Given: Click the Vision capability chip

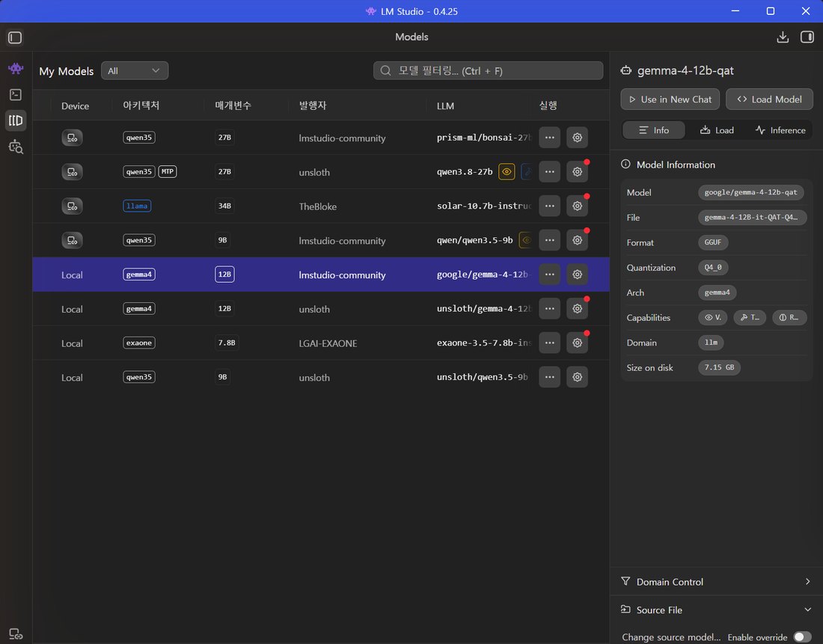Looking at the screenshot, I should (712, 318).
